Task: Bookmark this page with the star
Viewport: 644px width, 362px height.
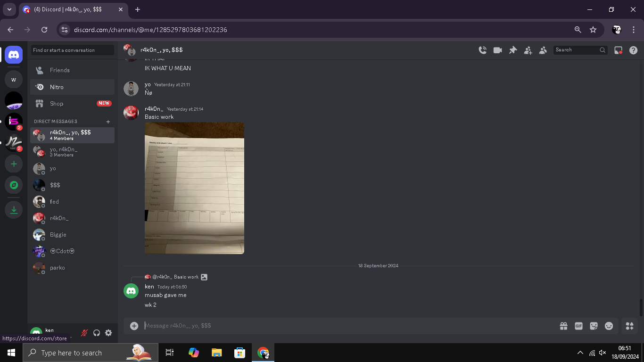Action: tap(593, 30)
